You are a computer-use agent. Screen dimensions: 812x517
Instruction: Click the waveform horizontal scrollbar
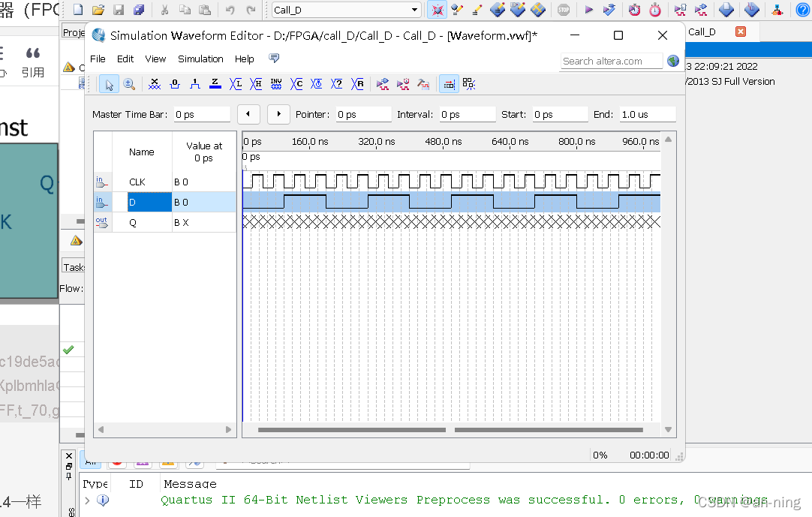(x=450, y=429)
